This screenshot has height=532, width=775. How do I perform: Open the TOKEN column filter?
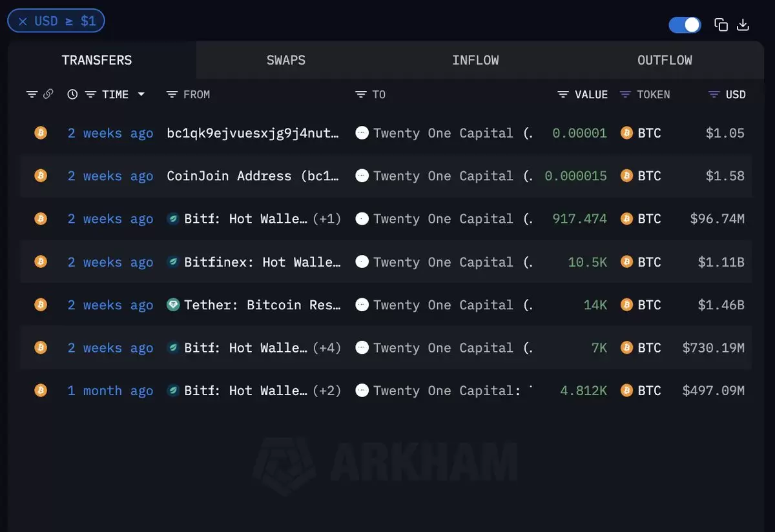click(625, 94)
